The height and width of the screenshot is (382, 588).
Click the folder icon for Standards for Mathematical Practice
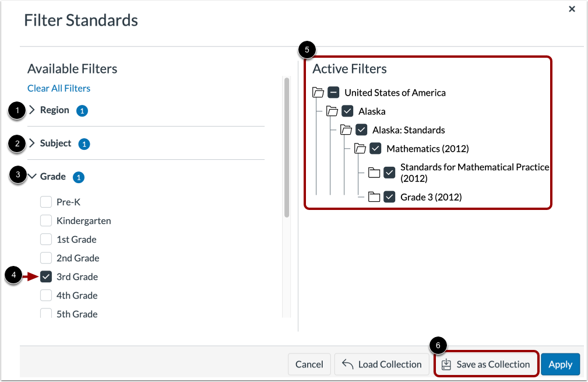(375, 173)
